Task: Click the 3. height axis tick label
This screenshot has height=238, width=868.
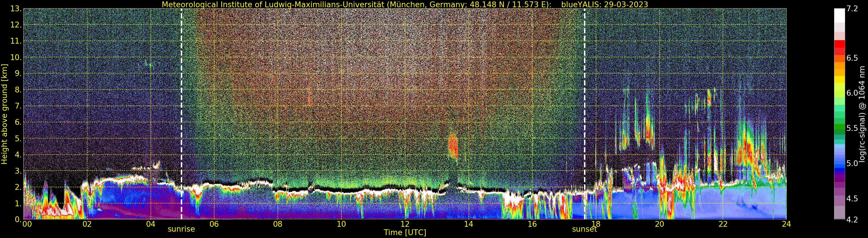Action: coord(18,171)
